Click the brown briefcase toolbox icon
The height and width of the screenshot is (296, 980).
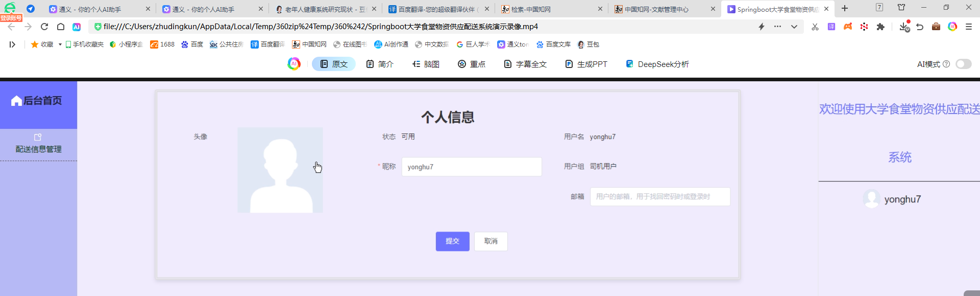(x=936, y=27)
